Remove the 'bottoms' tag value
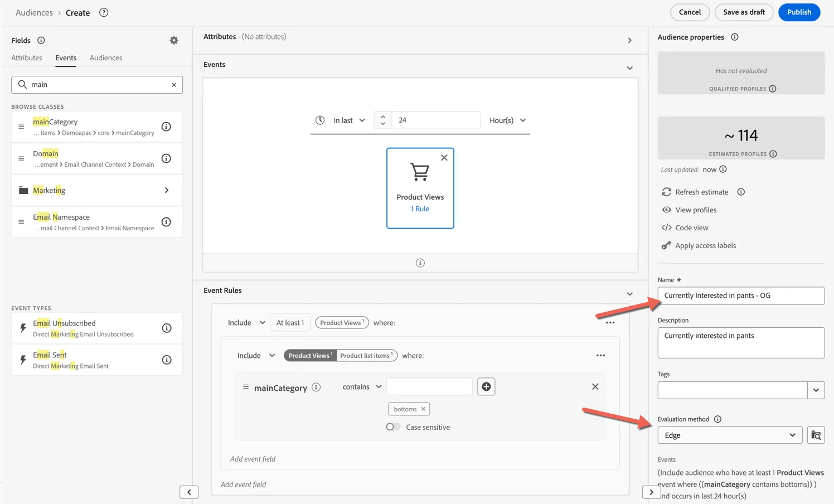The height and width of the screenshot is (504, 834). coord(424,409)
